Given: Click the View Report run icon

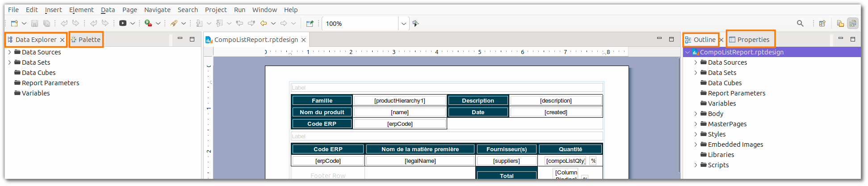Looking at the screenshot, I should pyautogui.click(x=123, y=24).
